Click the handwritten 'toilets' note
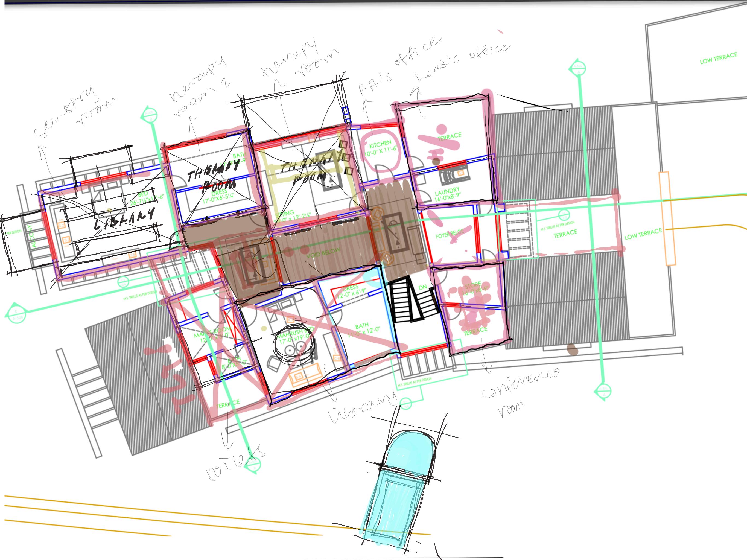 (x=235, y=463)
